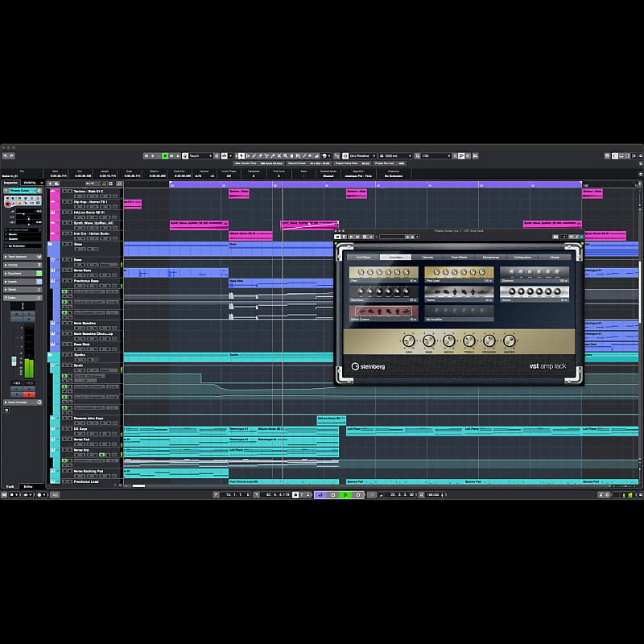Toggle global Solo S button in toolbar
The image size is (644, 644).
pos(153,155)
